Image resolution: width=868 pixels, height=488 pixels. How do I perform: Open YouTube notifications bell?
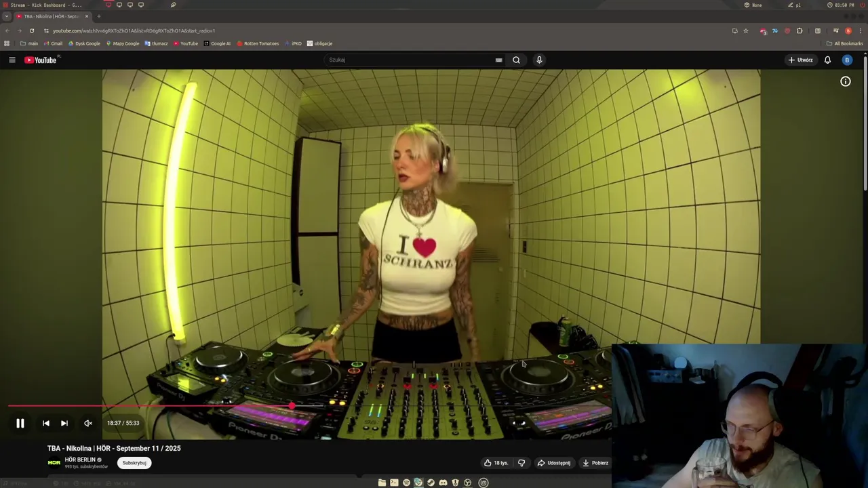tap(827, 60)
